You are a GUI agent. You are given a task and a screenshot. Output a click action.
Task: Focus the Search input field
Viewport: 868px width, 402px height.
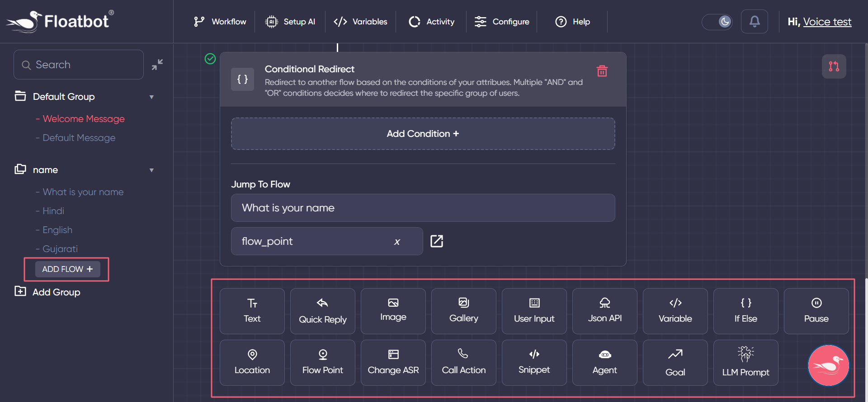coord(79,65)
